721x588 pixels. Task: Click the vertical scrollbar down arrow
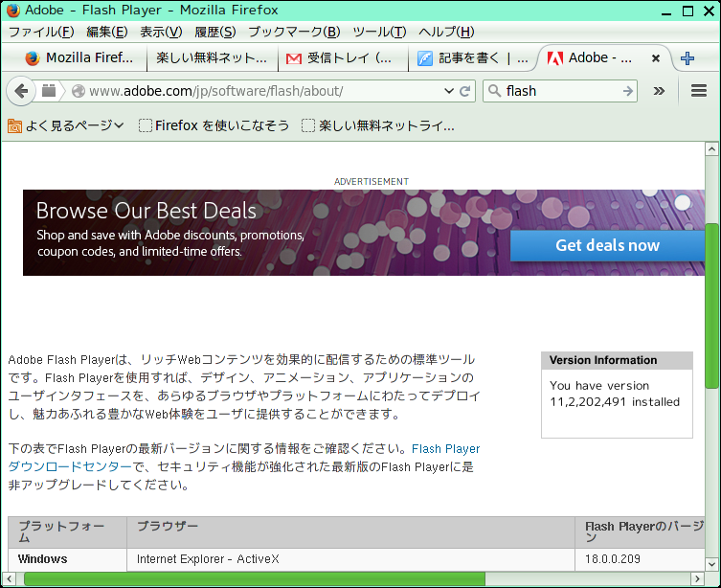coord(711,564)
